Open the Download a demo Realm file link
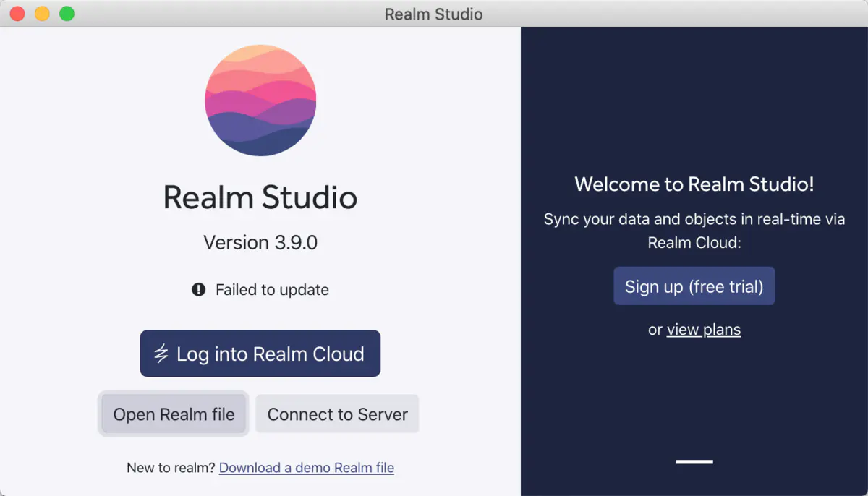The image size is (868, 496). pos(307,468)
